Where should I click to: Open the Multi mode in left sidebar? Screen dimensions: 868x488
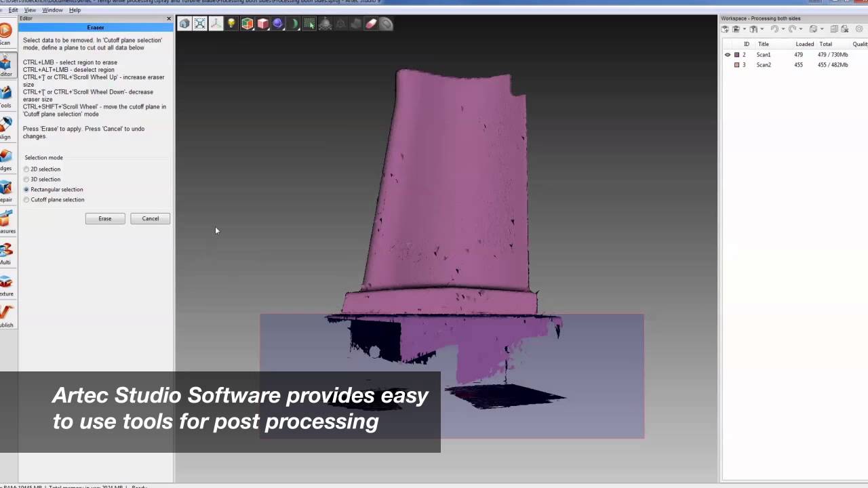(x=5, y=254)
